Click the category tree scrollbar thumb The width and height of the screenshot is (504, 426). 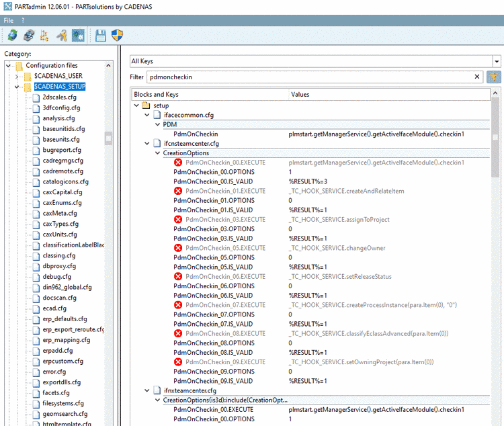click(x=109, y=138)
